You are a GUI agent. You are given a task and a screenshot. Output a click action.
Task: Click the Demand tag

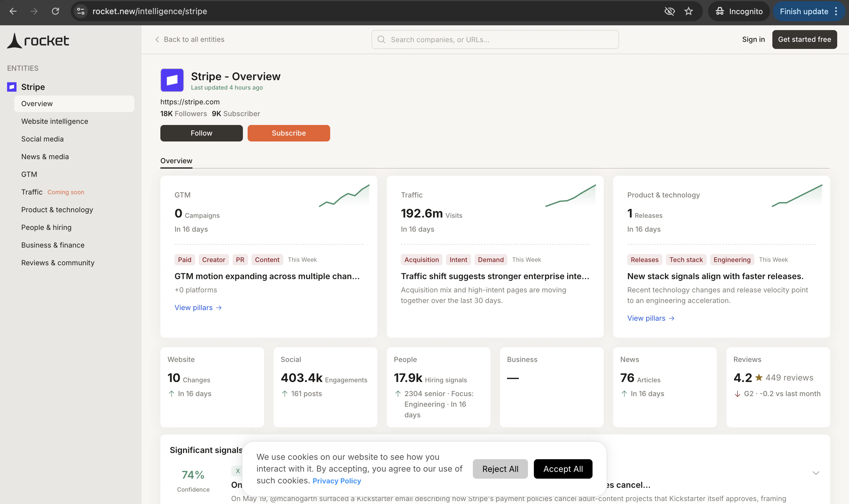491,259
